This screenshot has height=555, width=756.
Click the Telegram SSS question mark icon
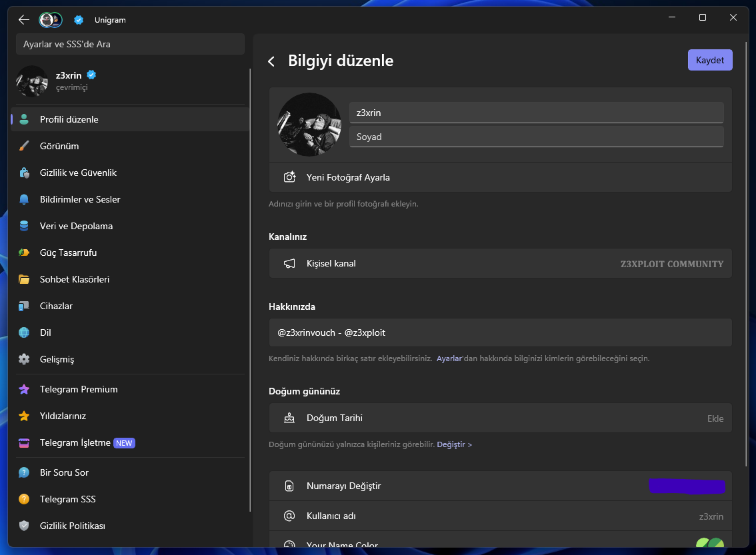(23, 499)
